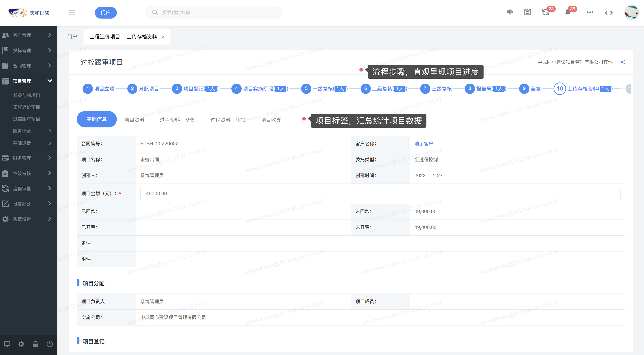
Task: Click the 项目金额 input field
Action: tap(380, 194)
